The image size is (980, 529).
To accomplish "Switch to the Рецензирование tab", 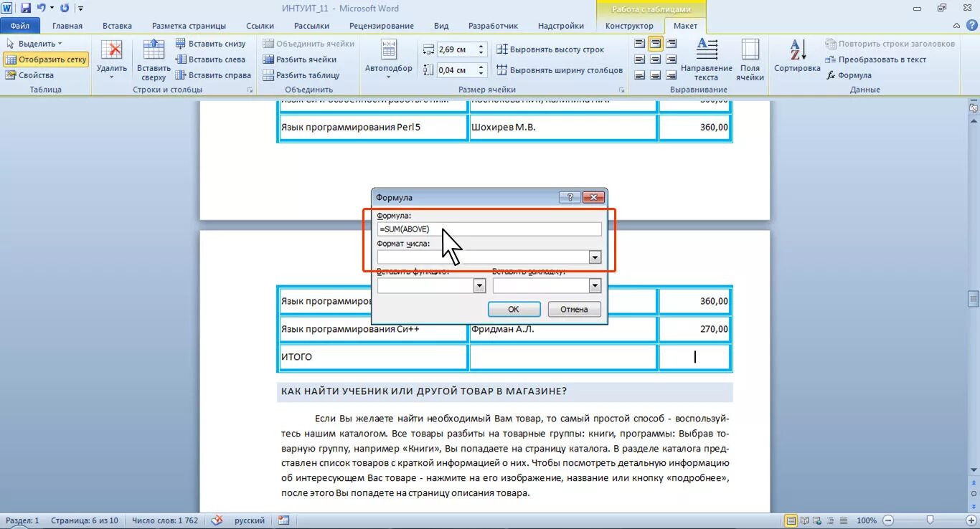I will (381, 26).
